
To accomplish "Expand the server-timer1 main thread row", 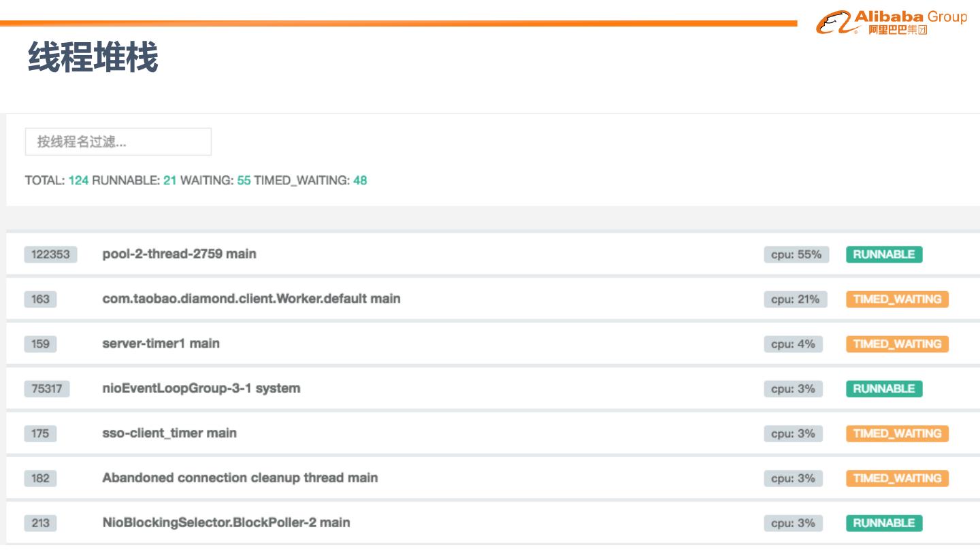I will click(x=161, y=344).
